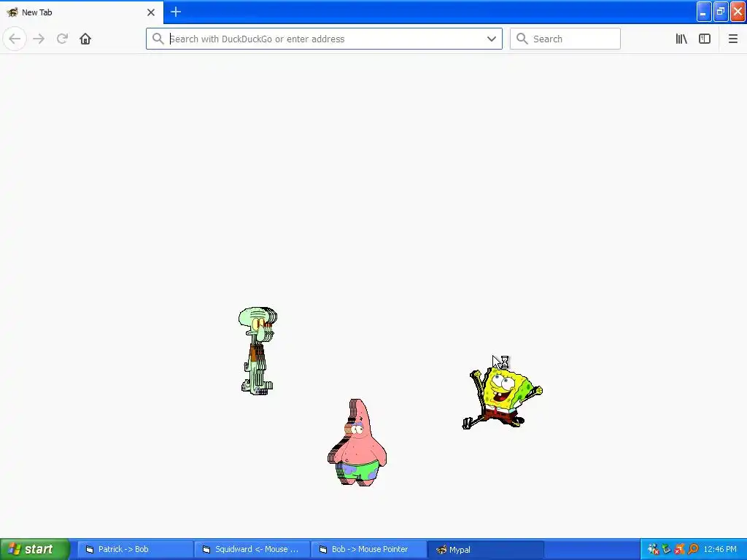Click the magnifier in the Search box
The width and height of the screenshot is (747, 560).
(522, 39)
